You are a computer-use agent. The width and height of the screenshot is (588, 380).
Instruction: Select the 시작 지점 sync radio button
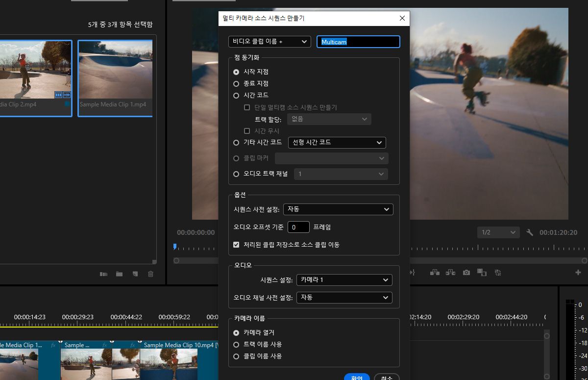(x=236, y=72)
